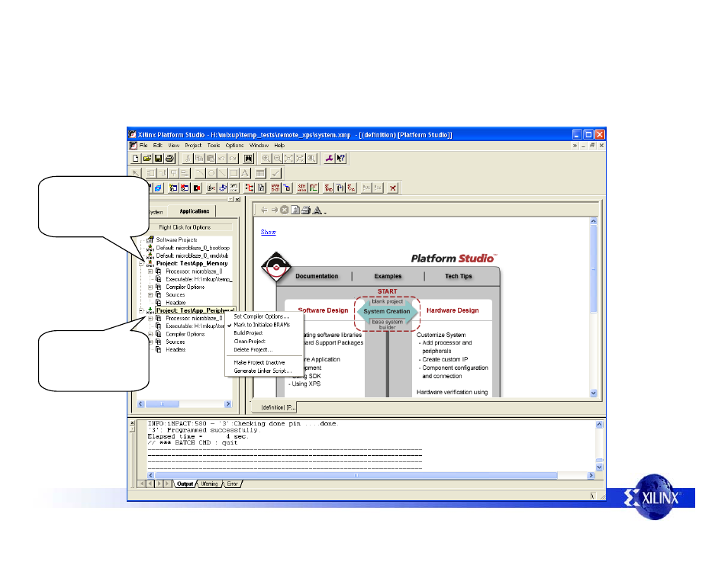Open the Examples section link
Viewport: 728px width, 562px height.
tap(388, 276)
